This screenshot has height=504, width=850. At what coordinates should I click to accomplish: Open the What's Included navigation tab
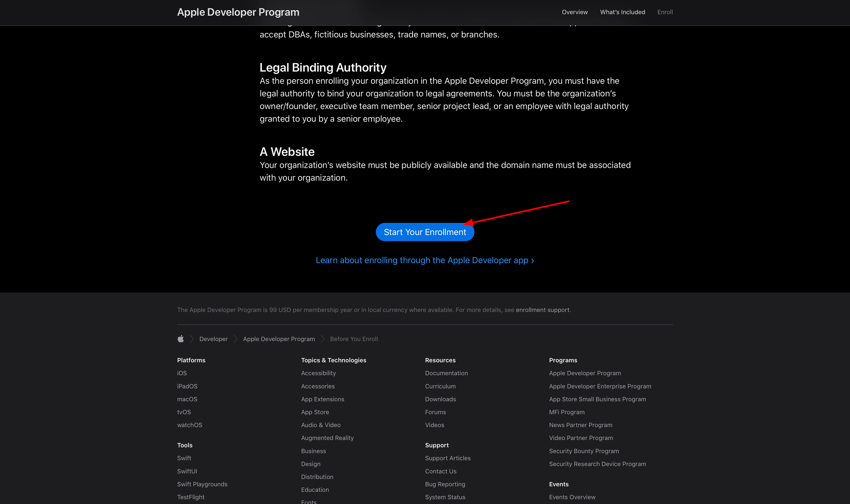[623, 12]
